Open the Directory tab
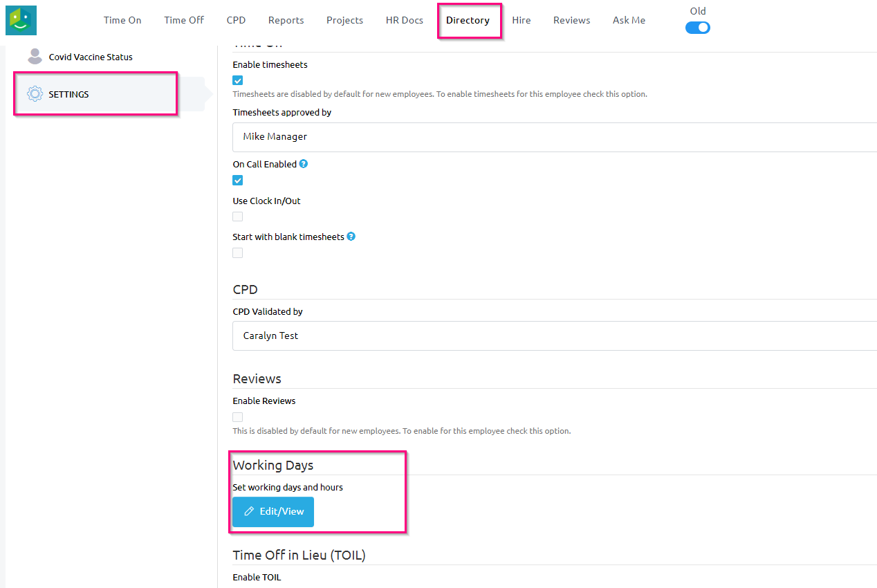The height and width of the screenshot is (588, 877). tap(468, 20)
